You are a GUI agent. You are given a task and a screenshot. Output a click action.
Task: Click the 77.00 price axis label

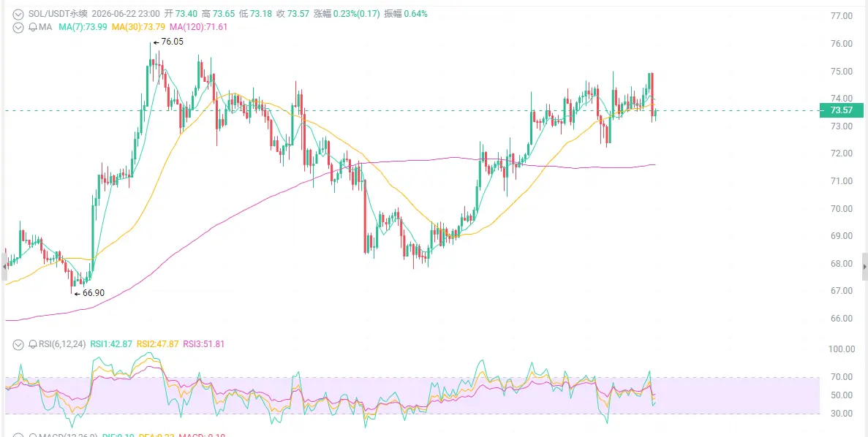[842, 16]
